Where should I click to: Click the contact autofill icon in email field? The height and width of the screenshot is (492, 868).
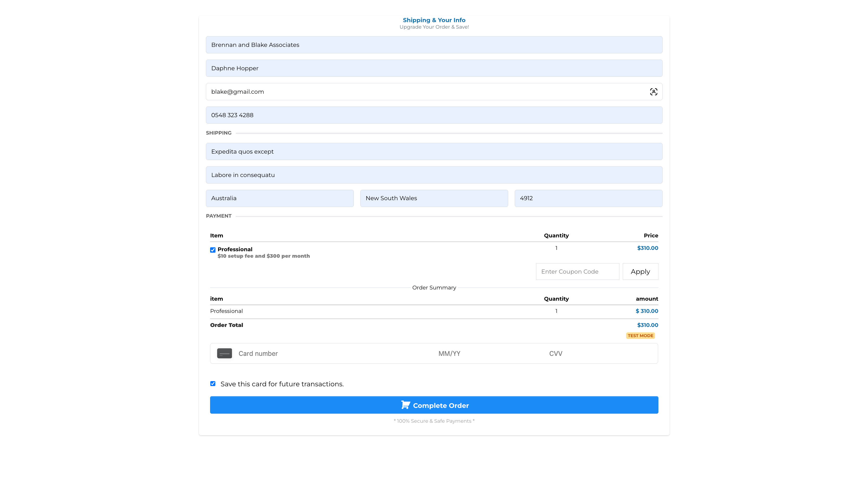653,92
